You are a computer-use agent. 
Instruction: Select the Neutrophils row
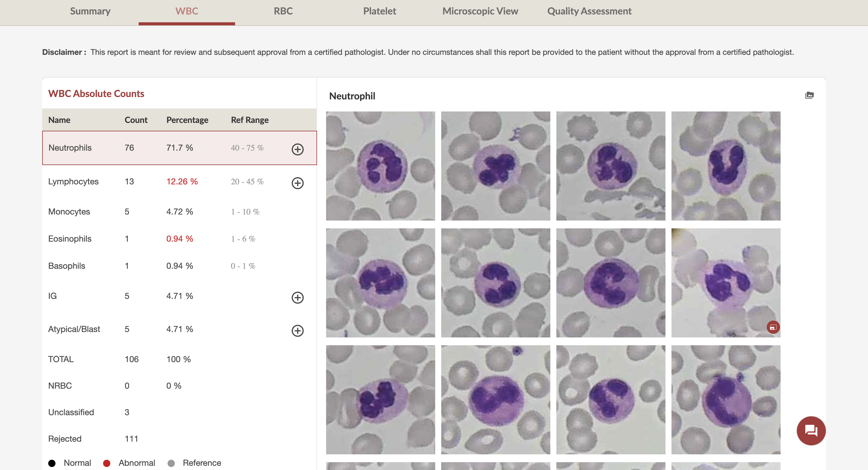tap(180, 148)
